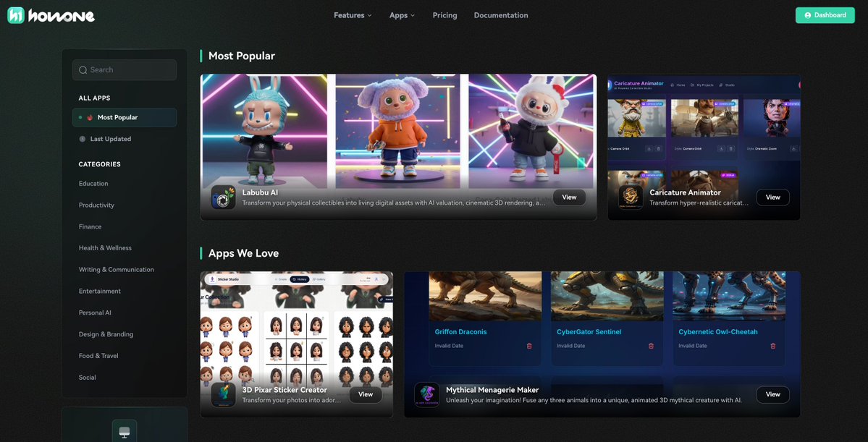Click the Cybernetic Owl-Cheetah creature name

(x=718, y=332)
